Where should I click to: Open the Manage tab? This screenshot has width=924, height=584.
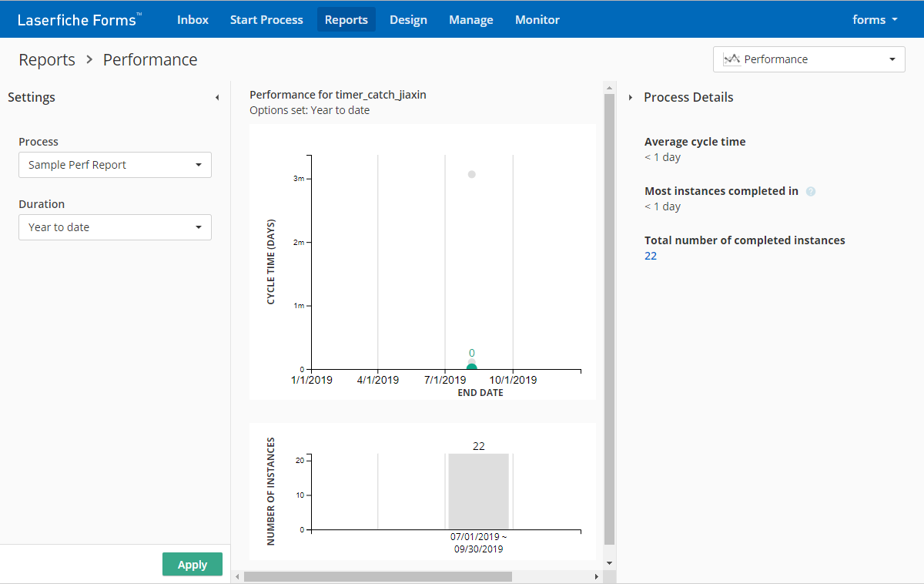tap(470, 20)
